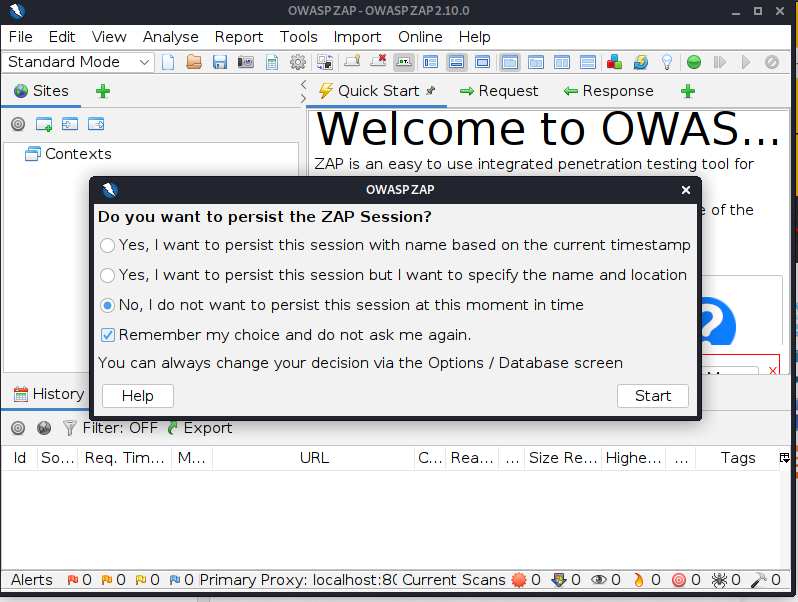Click the Persist Session floppy disk icon

point(220,62)
